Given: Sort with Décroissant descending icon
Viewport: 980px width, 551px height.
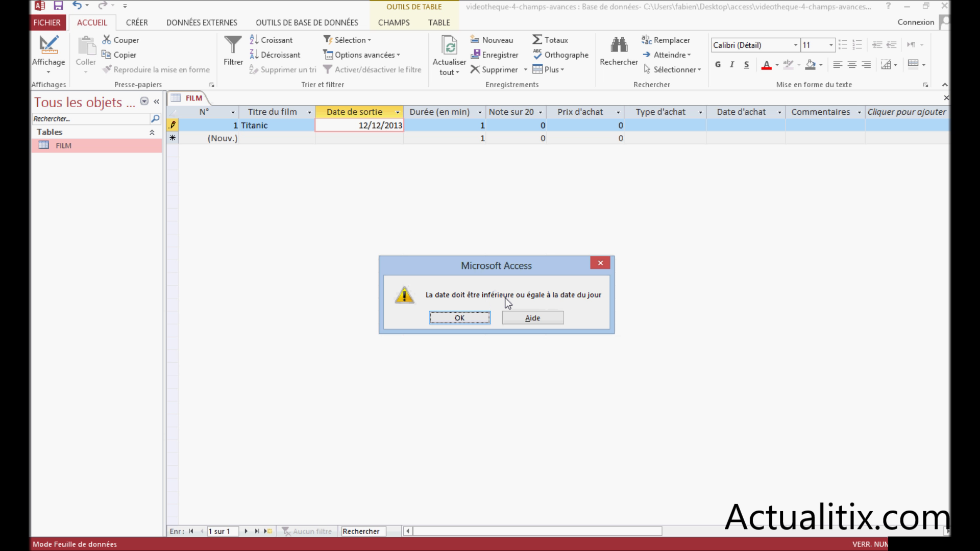Looking at the screenshot, I should coord(254,55).
